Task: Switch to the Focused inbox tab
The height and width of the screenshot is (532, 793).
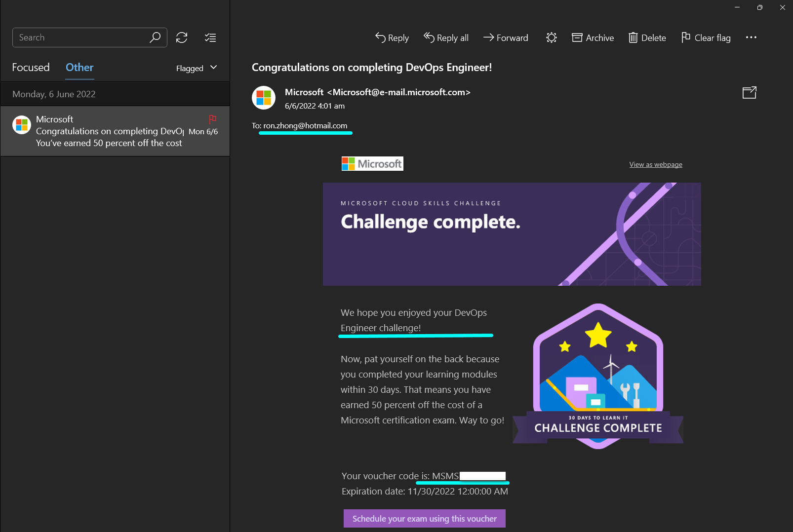Action: click(x=31, y=67)
